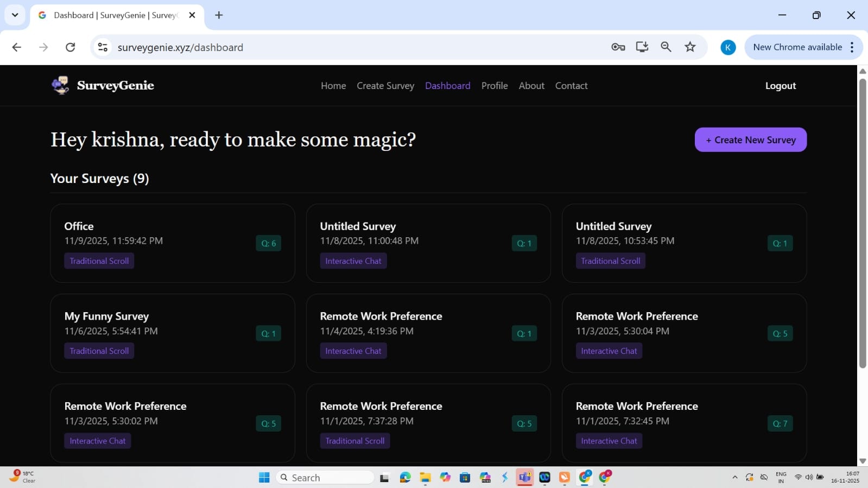Bookmark this page with the star icon
868x488 pixels.
click(x=690, y=47)
